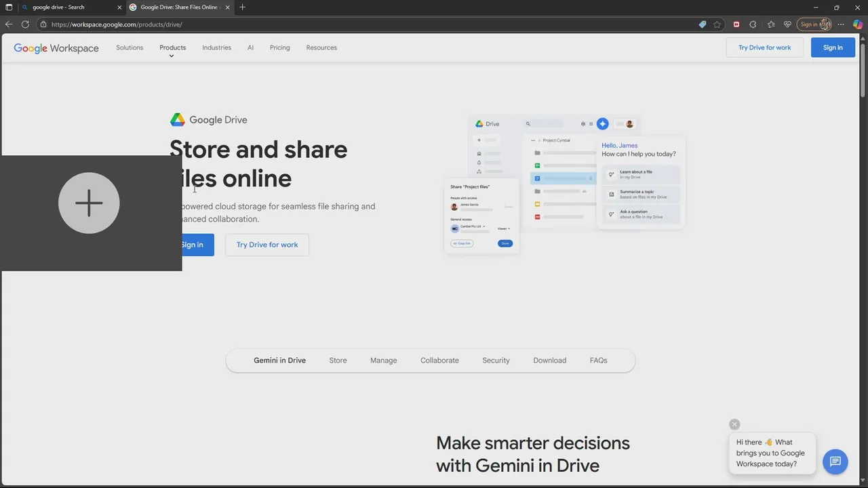Click the site info lock icon
868x488 pixels.
(43, 24)
